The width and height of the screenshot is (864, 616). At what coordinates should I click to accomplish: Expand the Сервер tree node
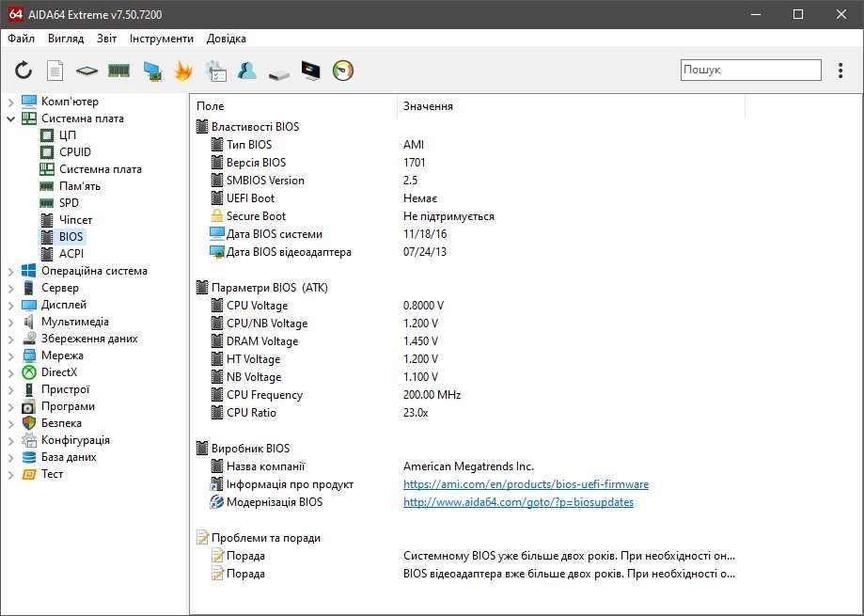pos(11,288)
